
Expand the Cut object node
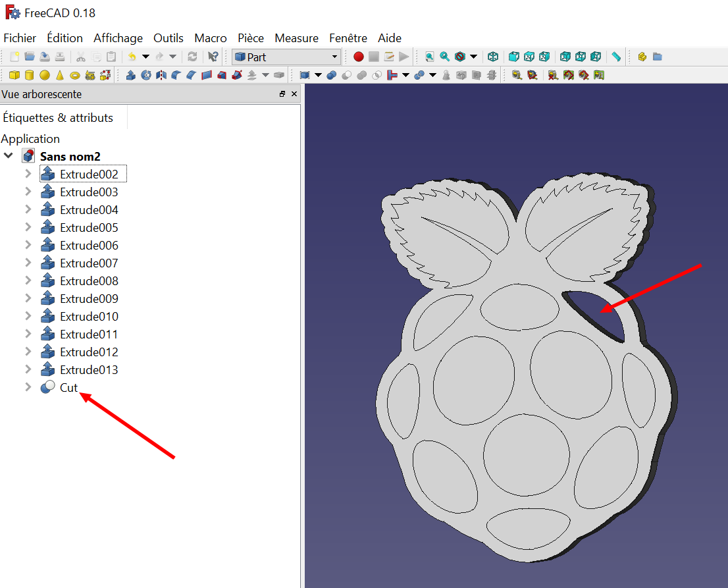click(x=28, y=387)
